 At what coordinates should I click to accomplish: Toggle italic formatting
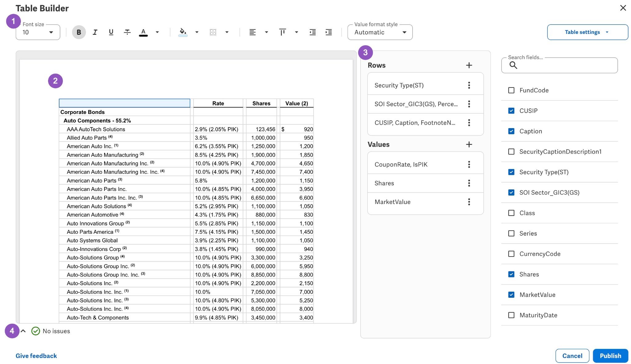[95, 32]
